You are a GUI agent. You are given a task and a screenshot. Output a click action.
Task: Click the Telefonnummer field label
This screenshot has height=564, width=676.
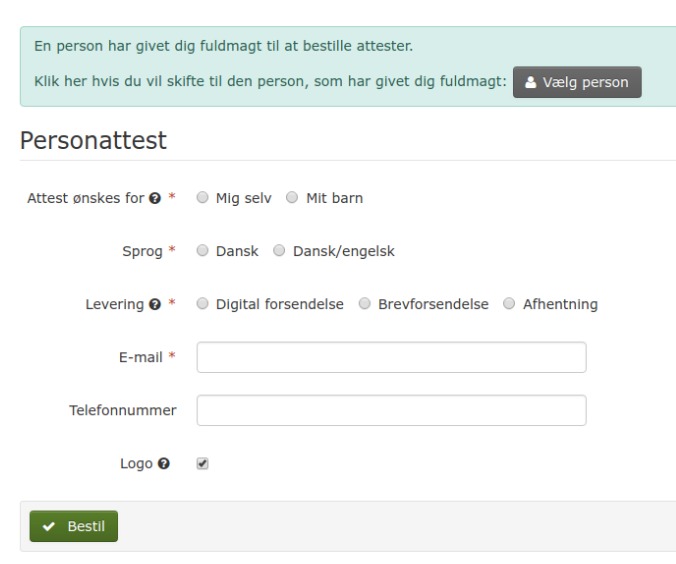click(x=123, y=410)
